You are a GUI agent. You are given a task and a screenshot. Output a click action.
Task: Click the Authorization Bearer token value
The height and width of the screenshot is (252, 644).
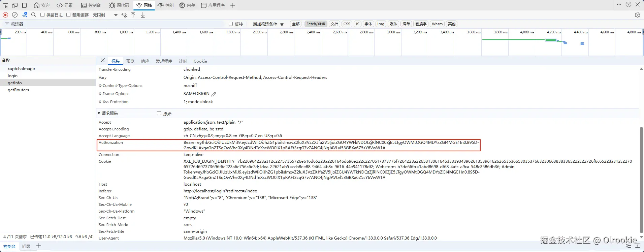click(x=331, y=145)
